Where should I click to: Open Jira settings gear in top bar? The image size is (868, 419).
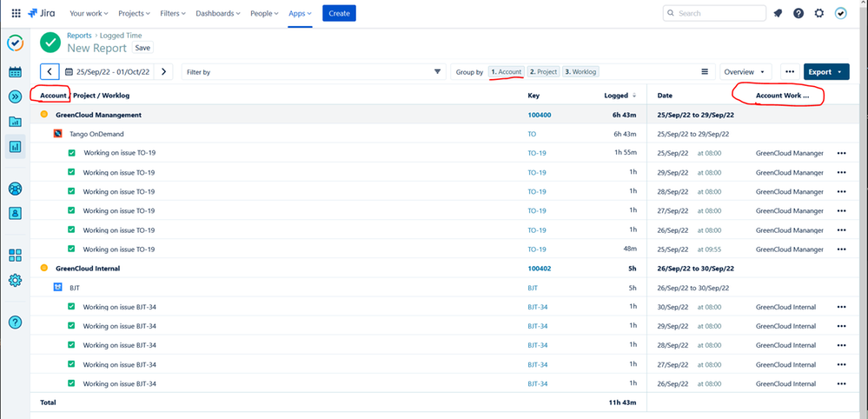click(x=819, y=13)
